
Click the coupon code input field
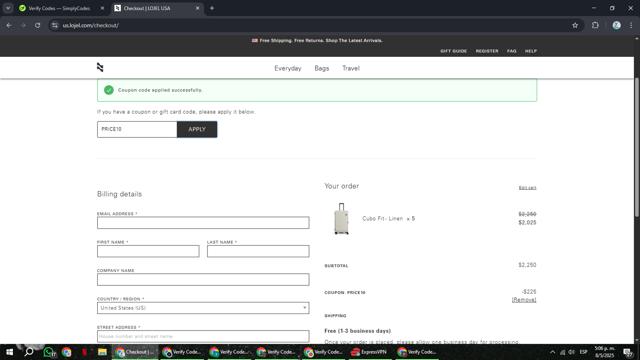click(x=137, y=129)
